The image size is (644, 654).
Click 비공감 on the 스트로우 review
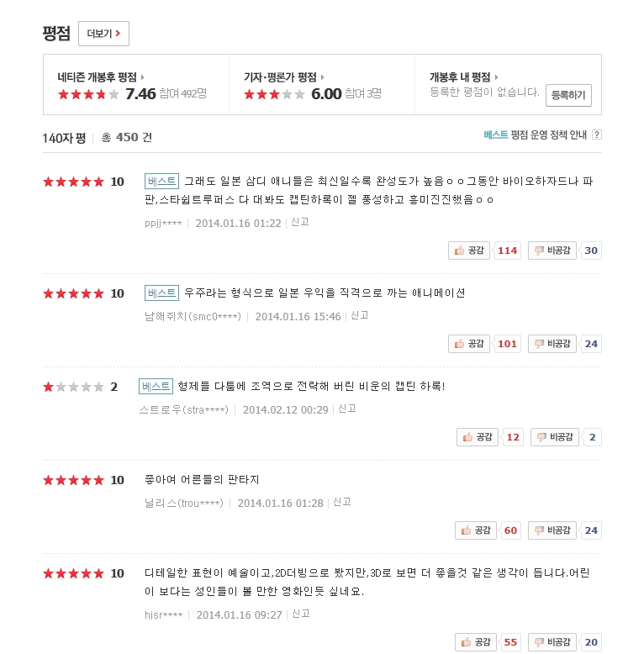(555, 437)
